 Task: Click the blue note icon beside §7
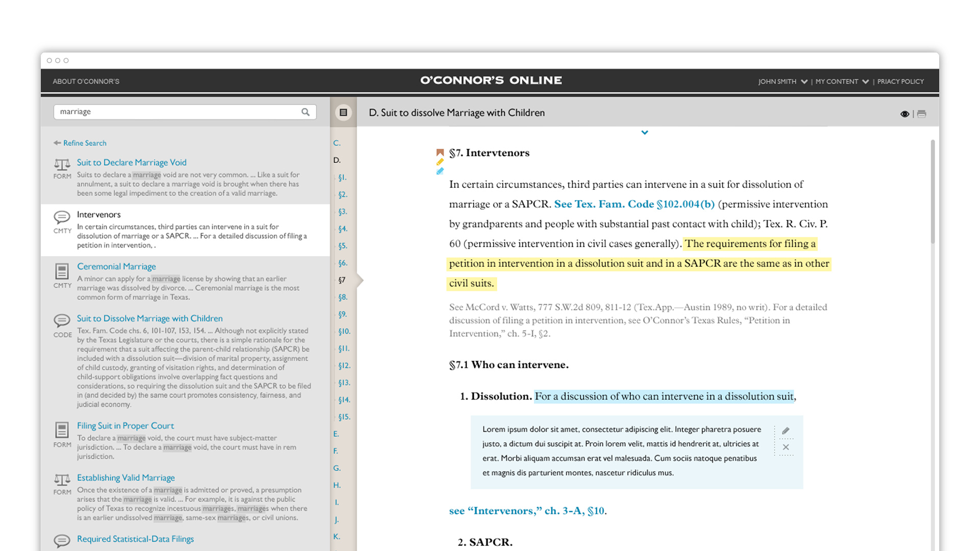coord(440,171)
